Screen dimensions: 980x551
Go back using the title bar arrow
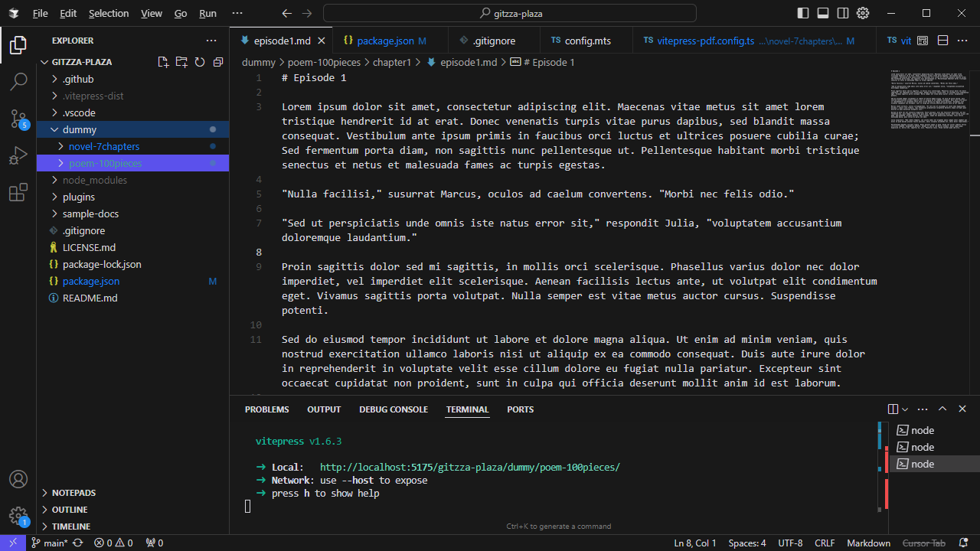click(287, 13)
